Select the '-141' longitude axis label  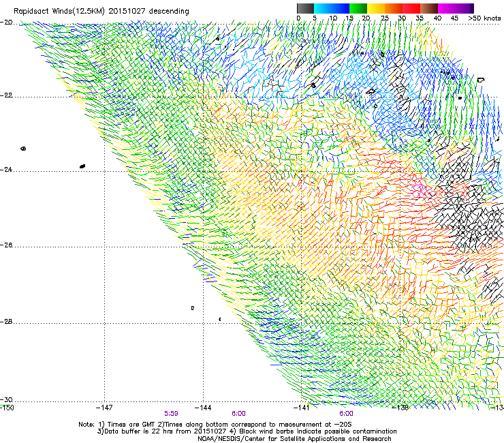pyautogui.click(x=302, y=408)
